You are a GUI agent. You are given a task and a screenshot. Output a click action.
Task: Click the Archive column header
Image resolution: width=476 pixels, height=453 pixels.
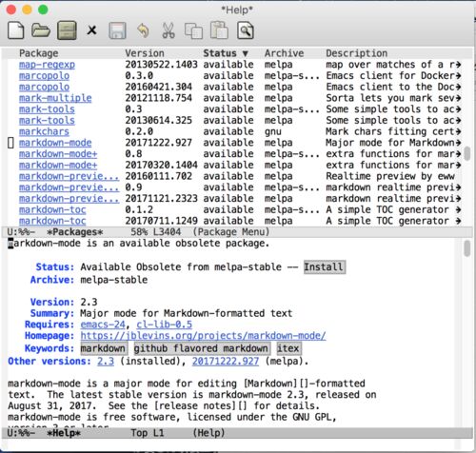click(285, 53)
